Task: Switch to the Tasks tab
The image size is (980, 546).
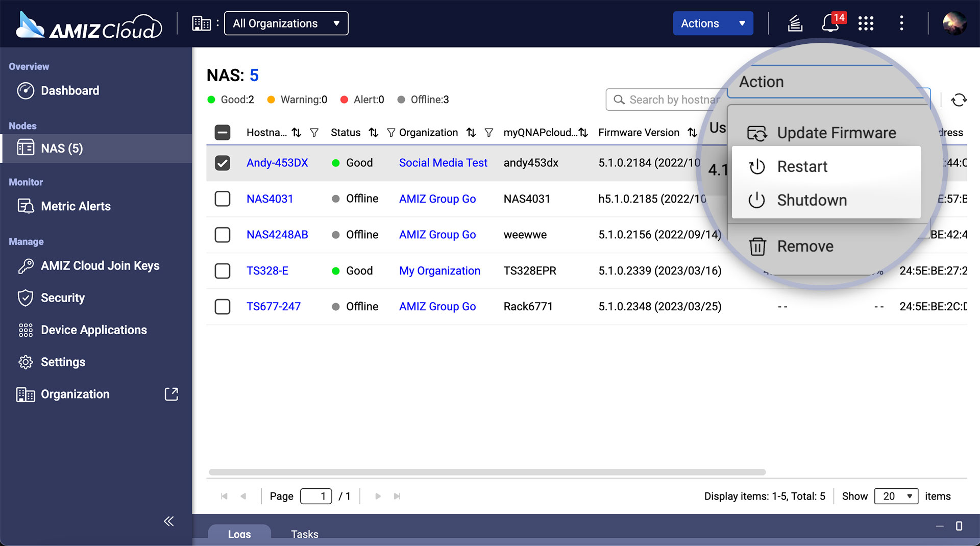Action: click(305, 534)
